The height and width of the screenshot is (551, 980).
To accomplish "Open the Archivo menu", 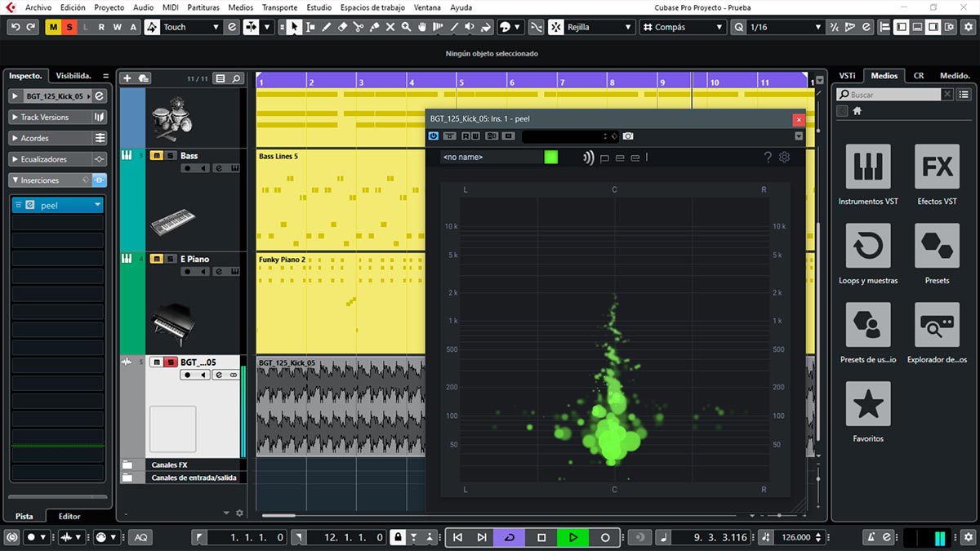I will pos(38,7).
